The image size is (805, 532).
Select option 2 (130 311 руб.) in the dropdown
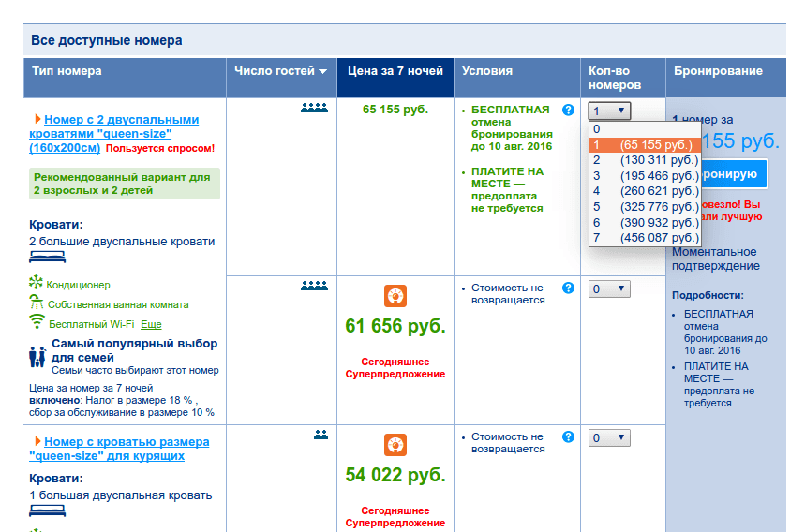point(645,160)
